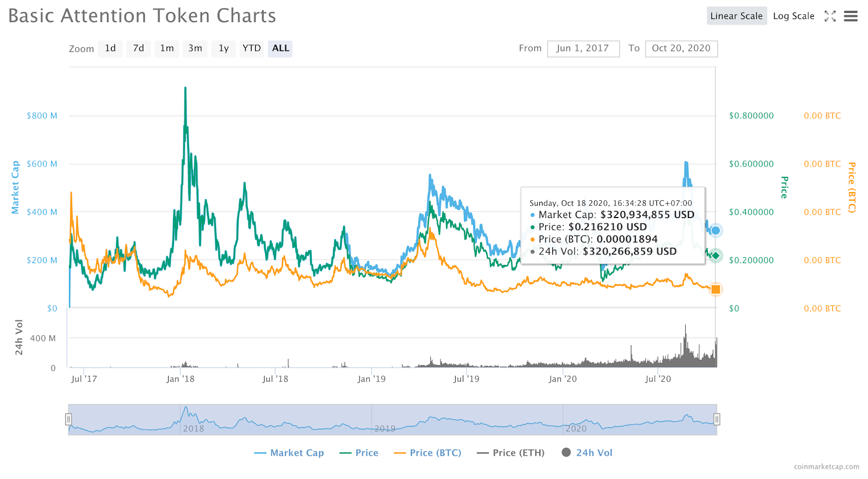The image size is (868, 479).
Task: Toggle Price series in legend
Action: coord(359,453)
